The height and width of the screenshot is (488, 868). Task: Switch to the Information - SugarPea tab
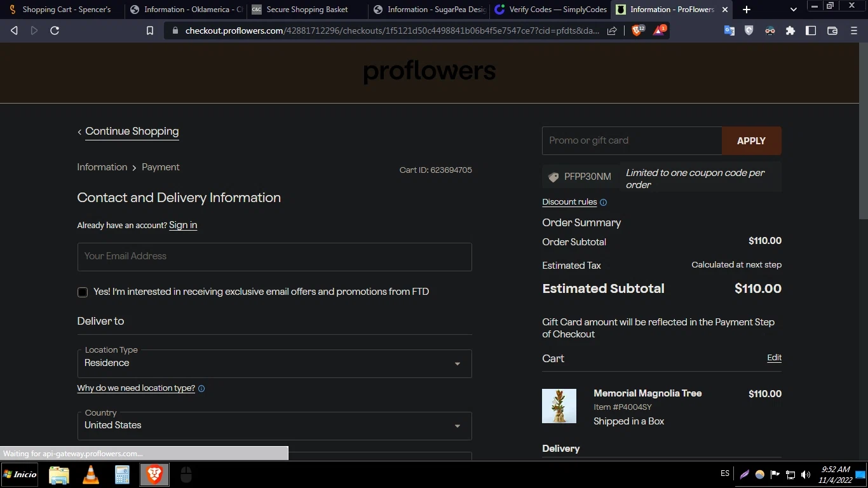pos(429,10)
